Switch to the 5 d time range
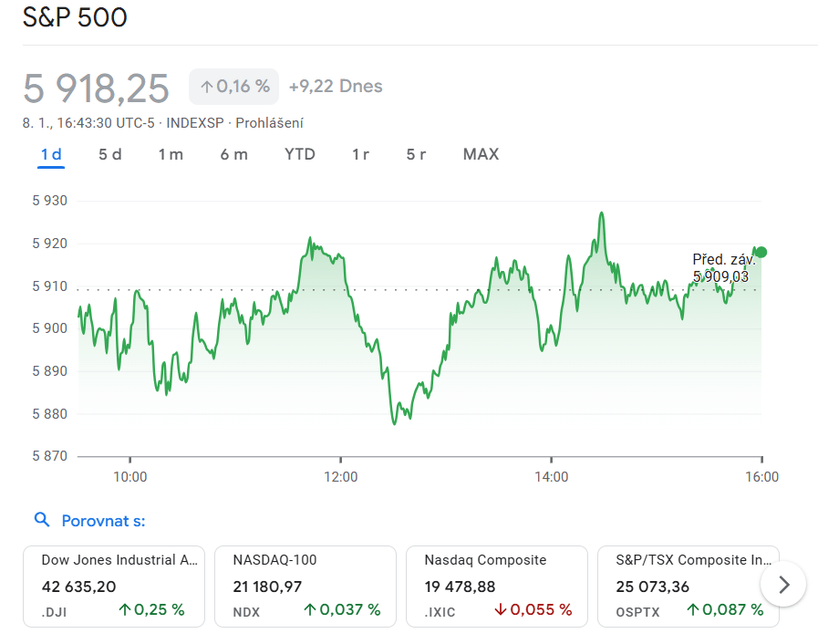 click(x=110, y=154)
